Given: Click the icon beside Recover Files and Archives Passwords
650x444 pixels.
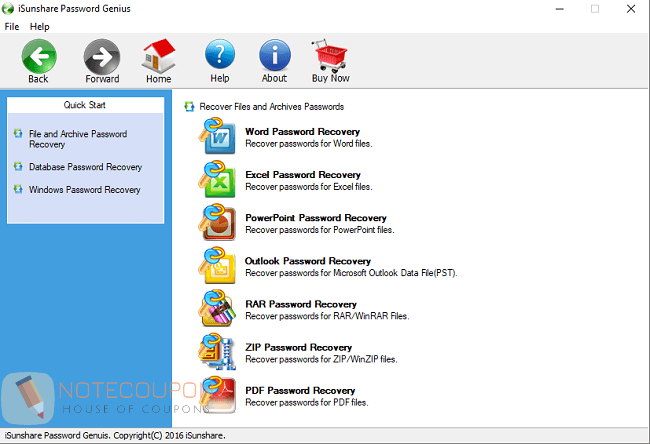Looking at the screenshot, I should pyautogui.click(x=189, y=107).
